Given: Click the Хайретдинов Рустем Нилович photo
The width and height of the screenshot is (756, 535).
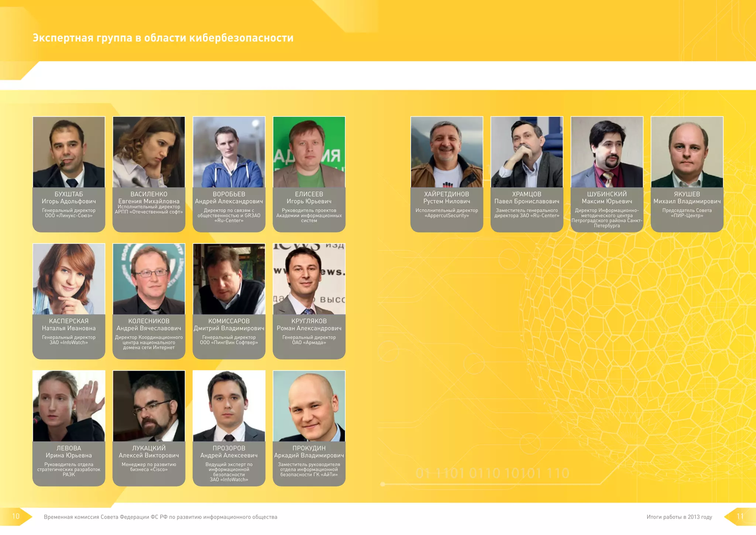Looking at the screenshot, I should point(447,152).
